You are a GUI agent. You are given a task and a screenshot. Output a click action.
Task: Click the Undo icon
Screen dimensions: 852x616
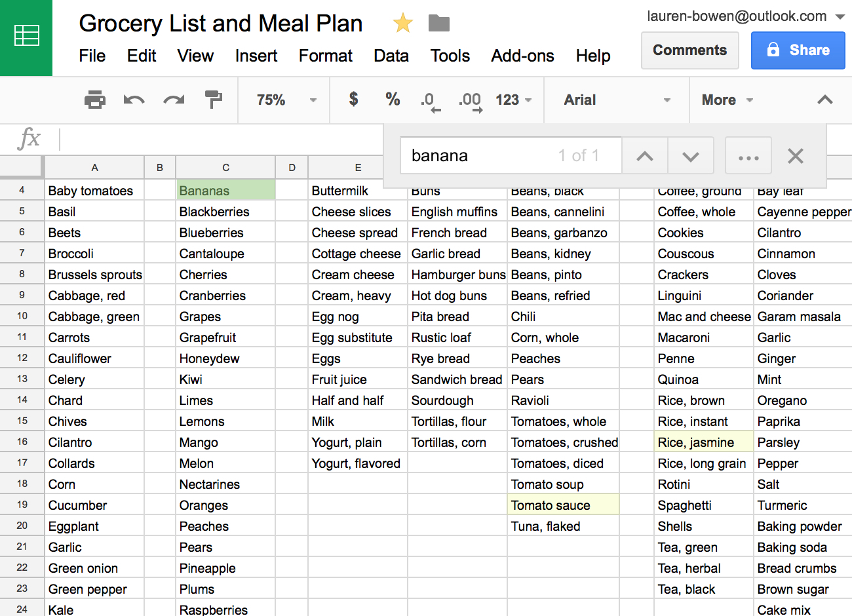(x=134, y=100)
